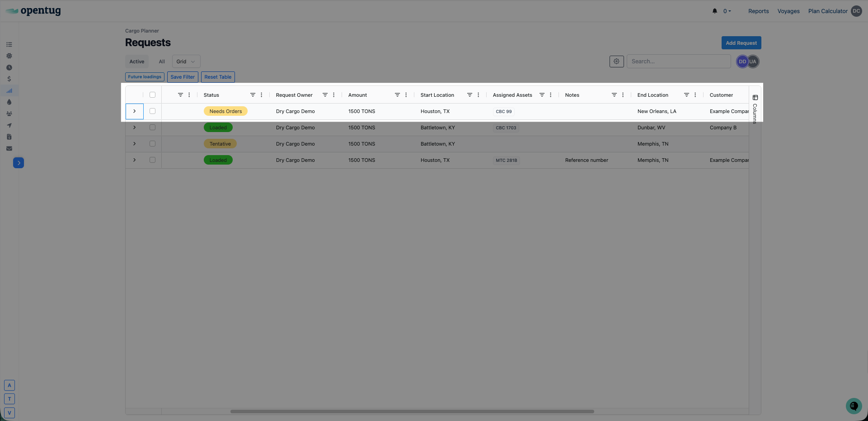Open three-dot menu in Amount column
This screenshot has width=868, height=421.
(406, 95)
